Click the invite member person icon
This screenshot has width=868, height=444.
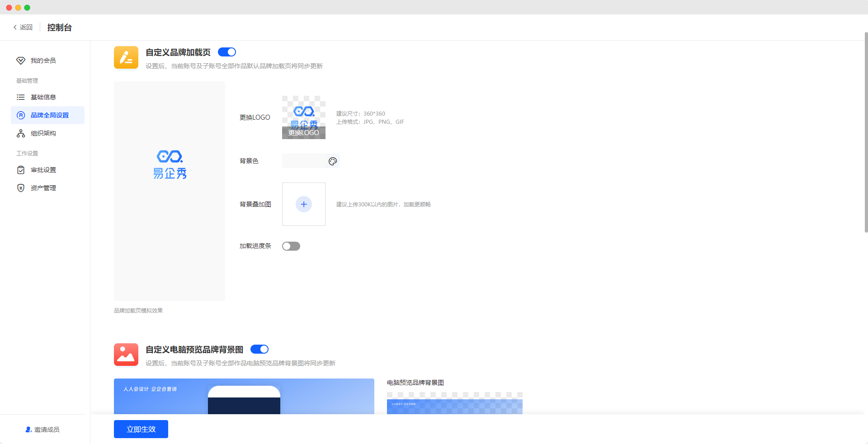pos(28,430)
